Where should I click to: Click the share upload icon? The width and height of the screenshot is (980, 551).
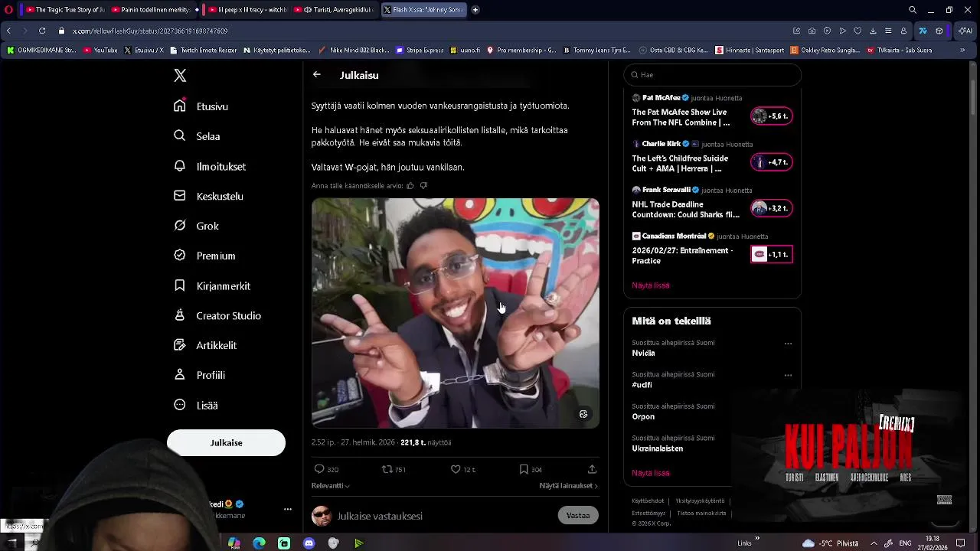pos(592,469)
